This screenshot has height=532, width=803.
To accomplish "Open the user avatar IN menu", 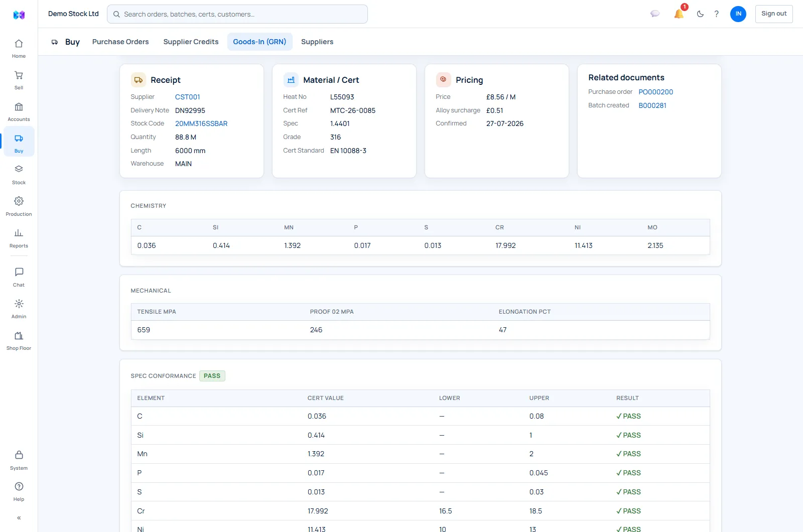I will [x=738, y=14].
